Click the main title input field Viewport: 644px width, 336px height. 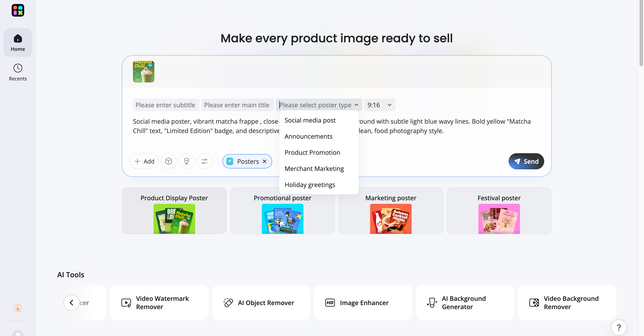[x=237, y=105]
